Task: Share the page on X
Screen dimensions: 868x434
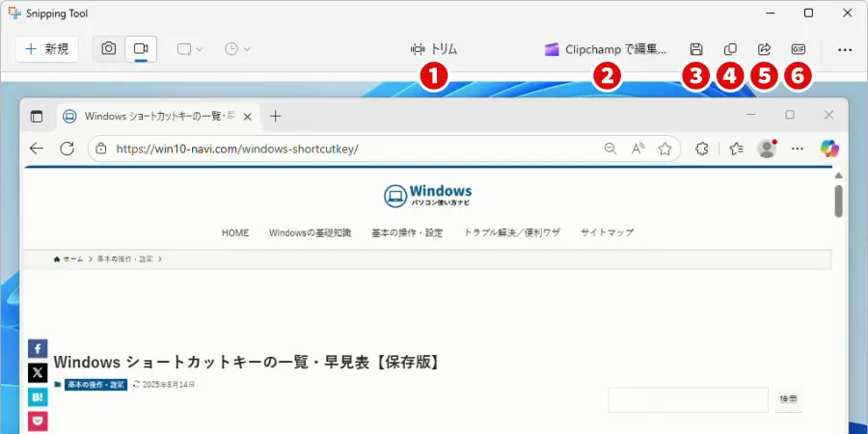Action: point(38,373)
